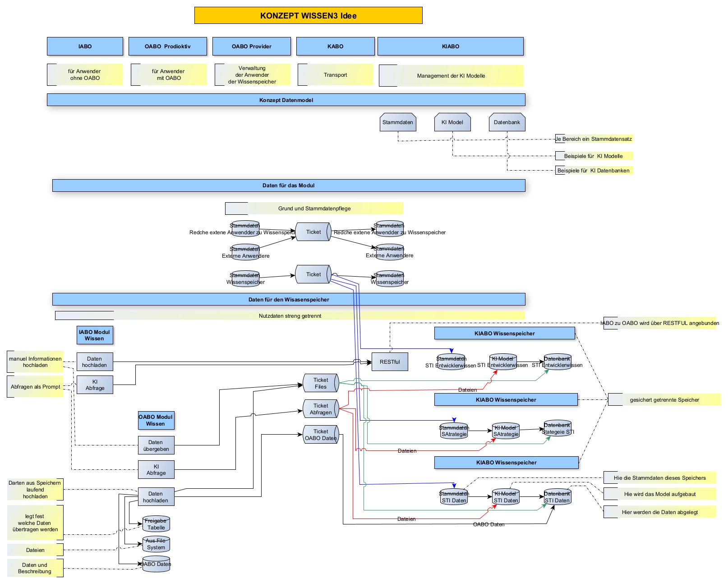The image size is (728, 584).
Task: Select the OABO Modul Wissen label box
Action: point(156,420)
